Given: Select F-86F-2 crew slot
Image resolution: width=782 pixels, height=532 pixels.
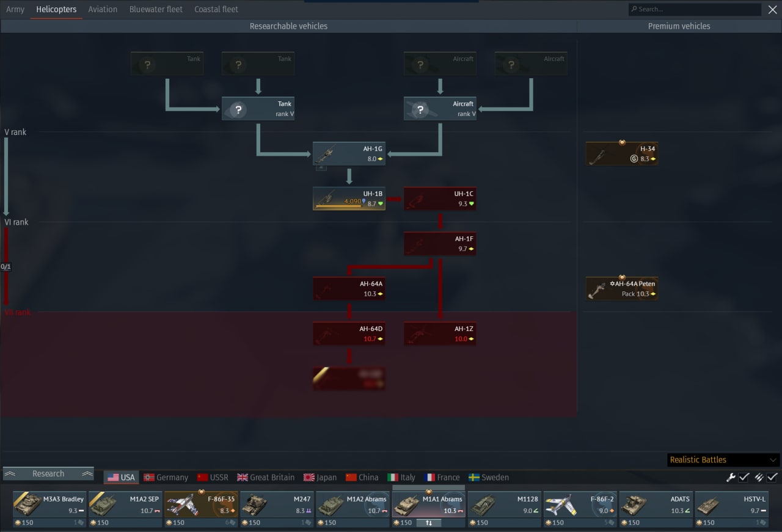Looking at the screenshot, I should (x=580, y=509).
